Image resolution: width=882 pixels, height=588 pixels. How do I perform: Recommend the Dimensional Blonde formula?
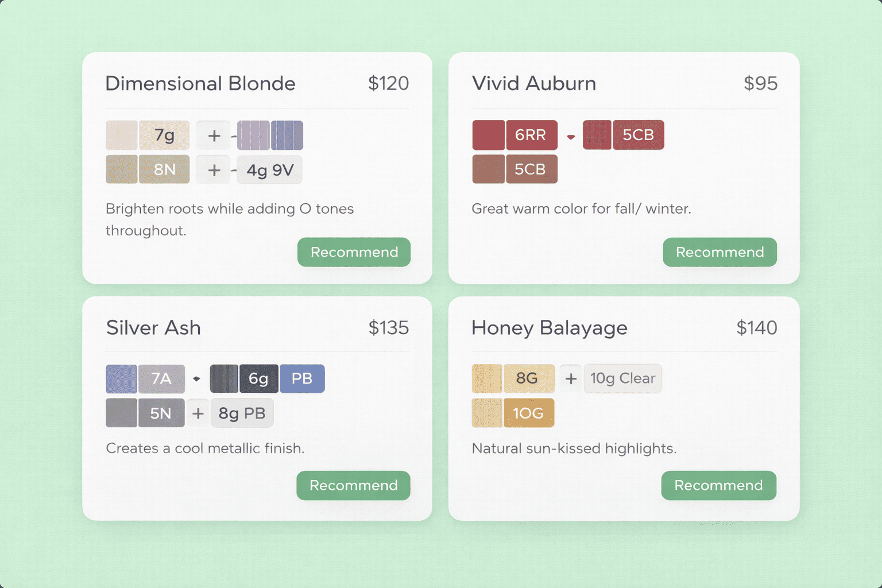[x=354, y=252]
